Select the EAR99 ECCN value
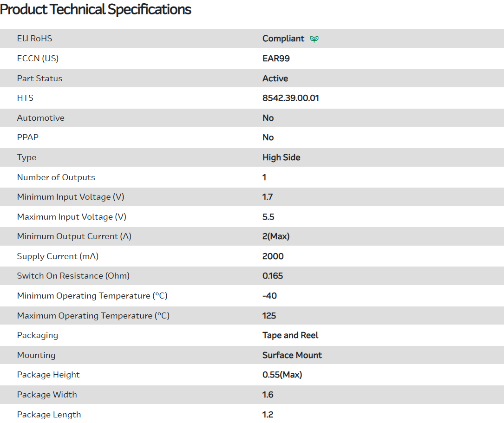Viewport: 504px width, 423px height. click(276, 59)
